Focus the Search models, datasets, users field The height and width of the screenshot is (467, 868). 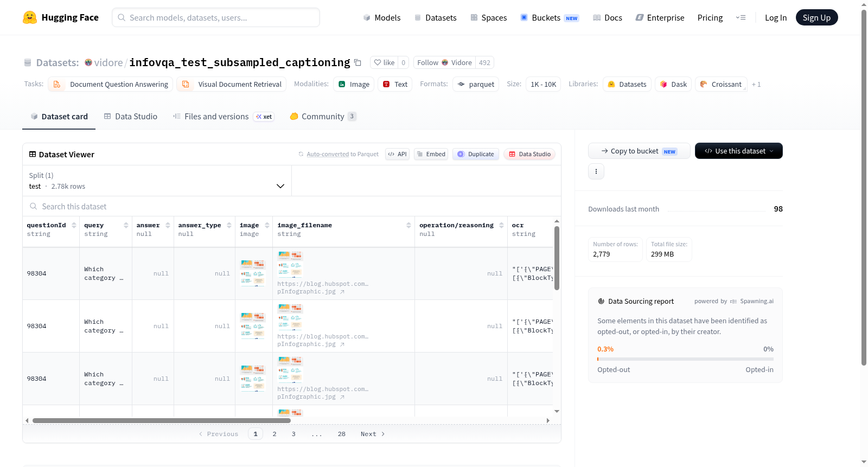point(216,17)
